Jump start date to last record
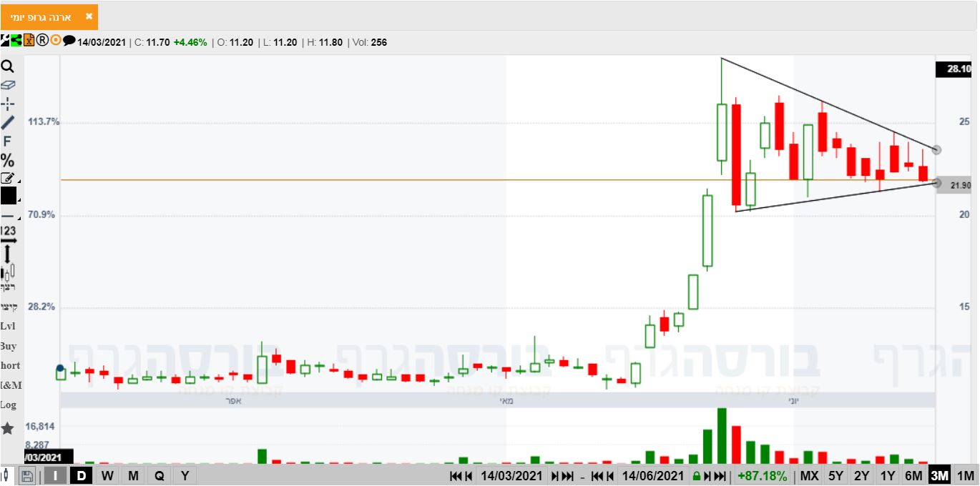 (568, 477)
